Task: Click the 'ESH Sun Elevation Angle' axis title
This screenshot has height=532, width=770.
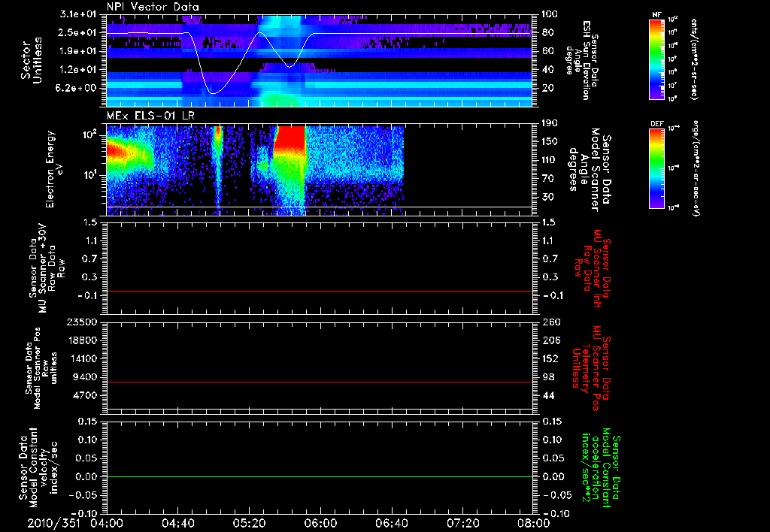Action: [583, 60]
